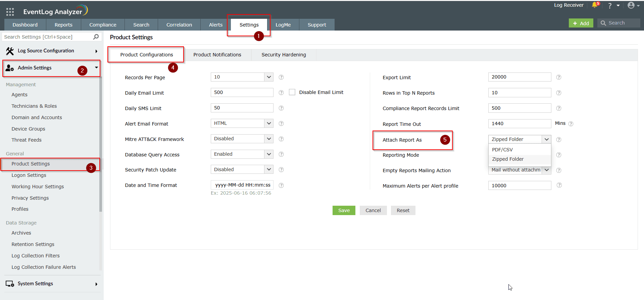This screenshot has height=300, width=644.
Task: Expand the System Settings section
Action: [96, 284]
